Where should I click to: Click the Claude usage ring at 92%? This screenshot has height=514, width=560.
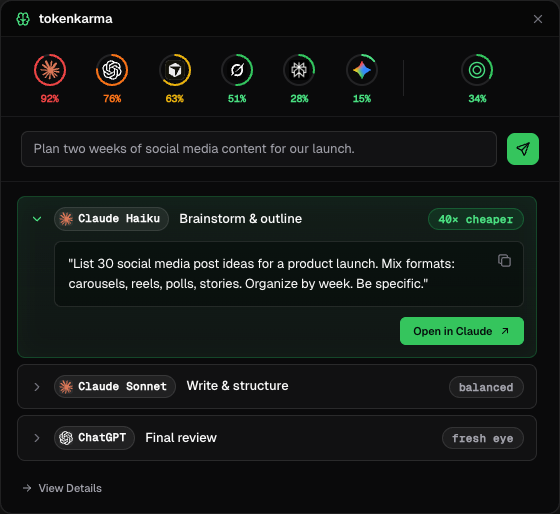tap(50, 70)
